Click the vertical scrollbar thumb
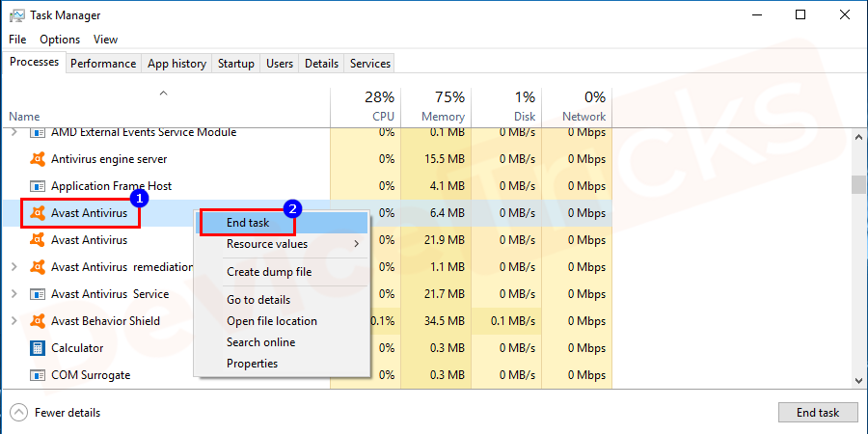868x434 pixels. (x=858, y=185)
